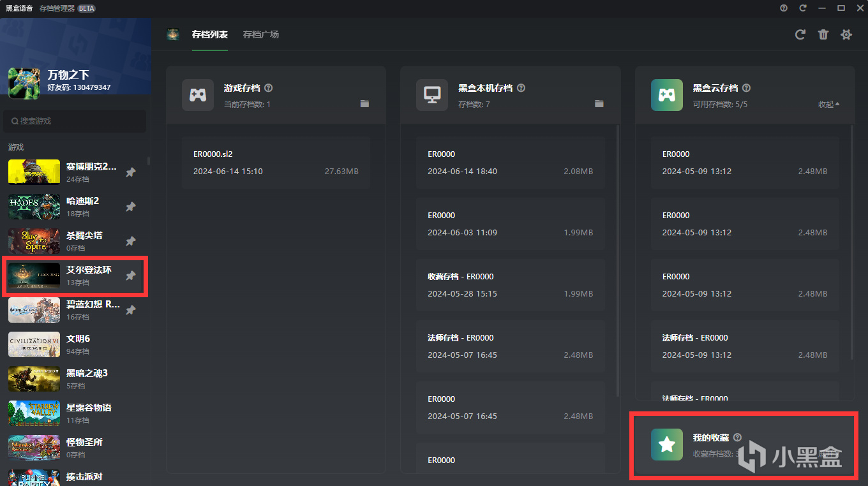Select the 存档管理器 BETA tab
The width and height of the screenshot is (868, 486).
point(67,8)
